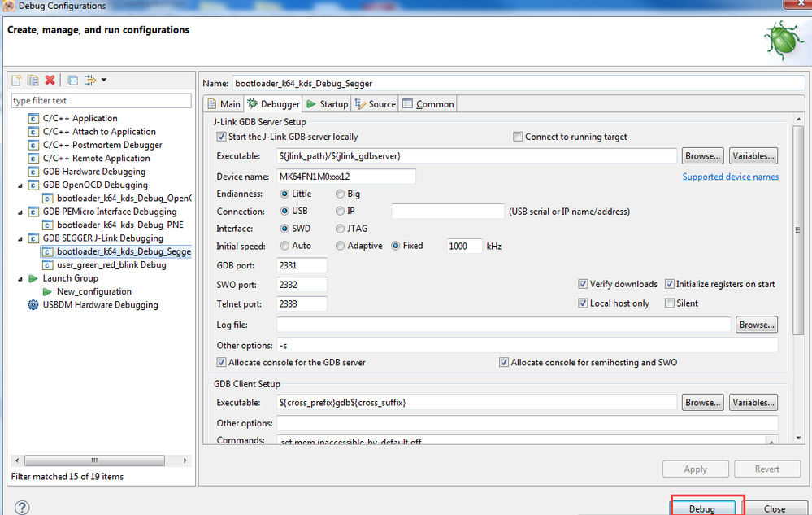812x515 pixels.
Task: Select Auto initial speed option
Action: [x=284, y=246]
